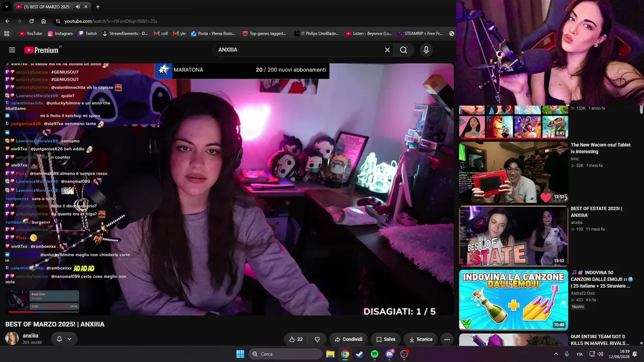644x362 pixels.
Task: Open Indovina la canzone dall'emoji thumbnail
Action: tap(514, 300)
